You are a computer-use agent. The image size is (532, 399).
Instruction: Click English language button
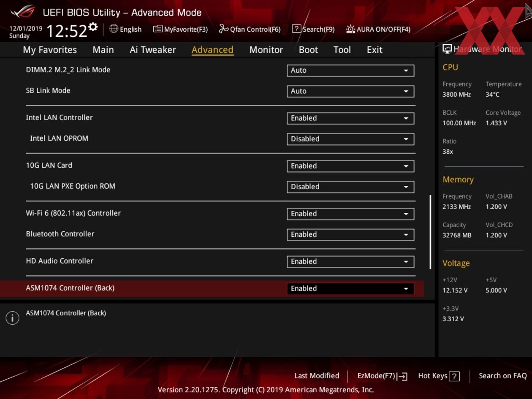pos(126,29)
